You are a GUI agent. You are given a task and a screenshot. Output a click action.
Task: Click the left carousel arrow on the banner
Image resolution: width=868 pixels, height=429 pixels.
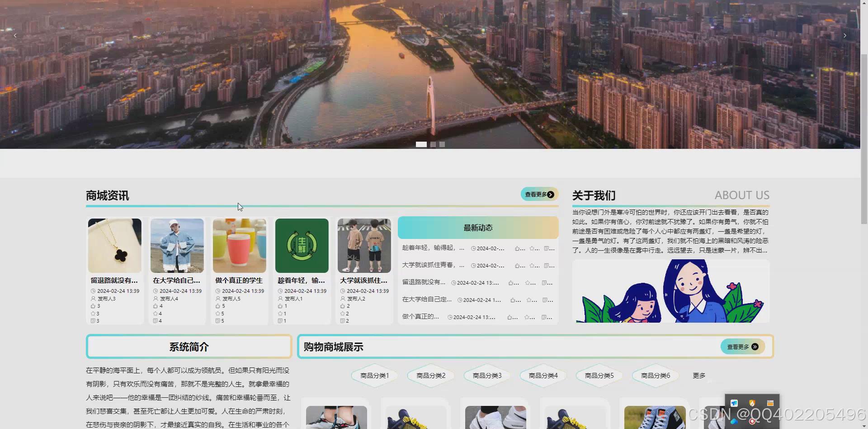[x=15, y=35]
